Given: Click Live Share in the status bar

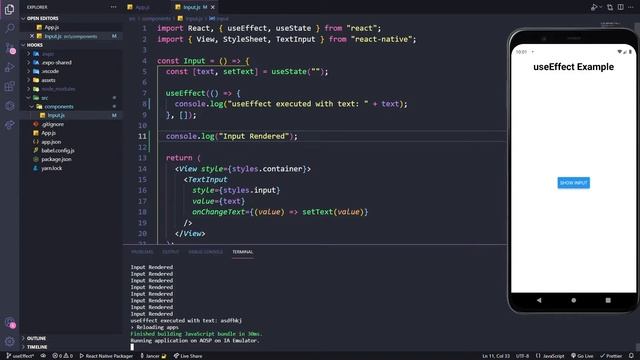Looking at the screenshot, I should pyautogui.click(x=188, y=356).
